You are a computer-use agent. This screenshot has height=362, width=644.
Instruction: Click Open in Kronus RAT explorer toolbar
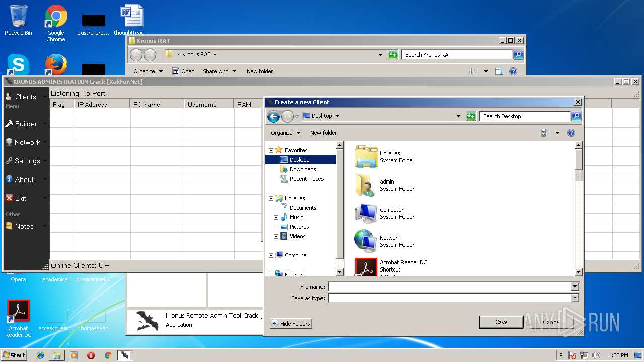(x=183, y=71)
